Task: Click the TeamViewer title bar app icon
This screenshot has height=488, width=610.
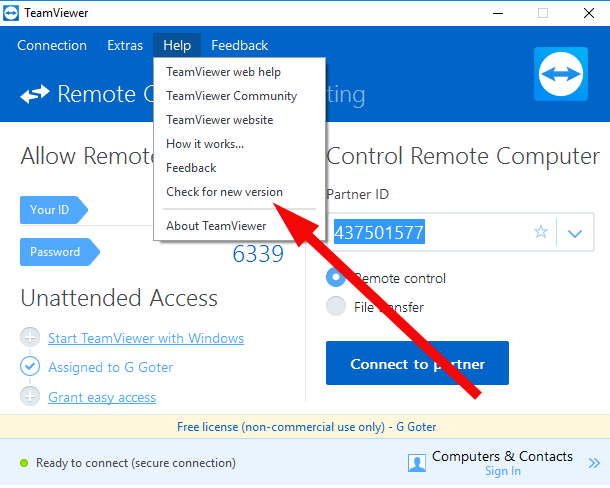Action: pos(11,13)
